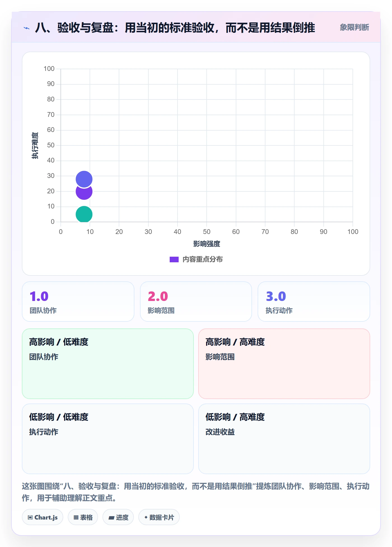Select the 1.0 团队协作 stat card
This screenshot has height=547, width=392.
coord(78,302)
